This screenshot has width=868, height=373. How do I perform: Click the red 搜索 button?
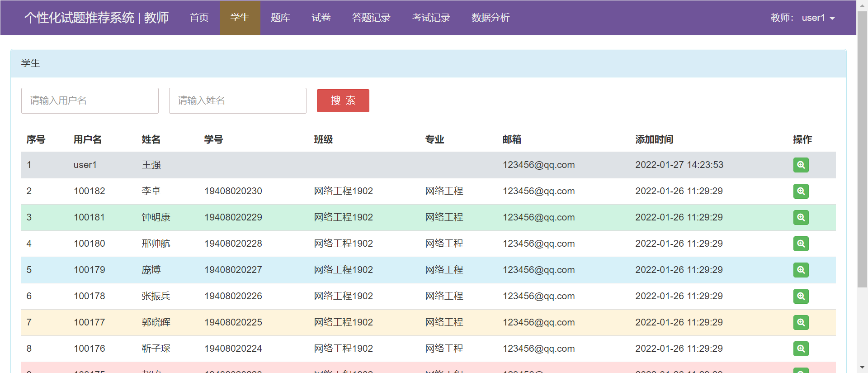[343, 100]
